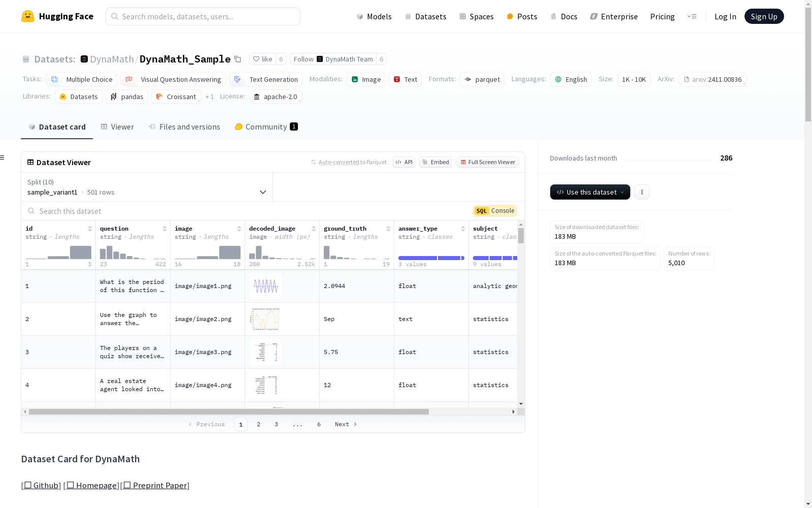Focus the top search models field
Viewport: 812px width, 508px height.
[203, 16]
